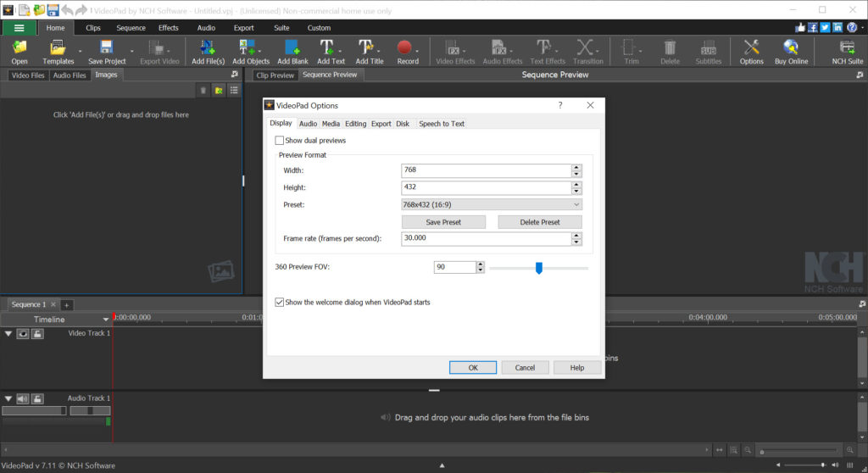Click the Facebook share icon
This screenshot has width=868, height=473.
click(x=813, y=27)
